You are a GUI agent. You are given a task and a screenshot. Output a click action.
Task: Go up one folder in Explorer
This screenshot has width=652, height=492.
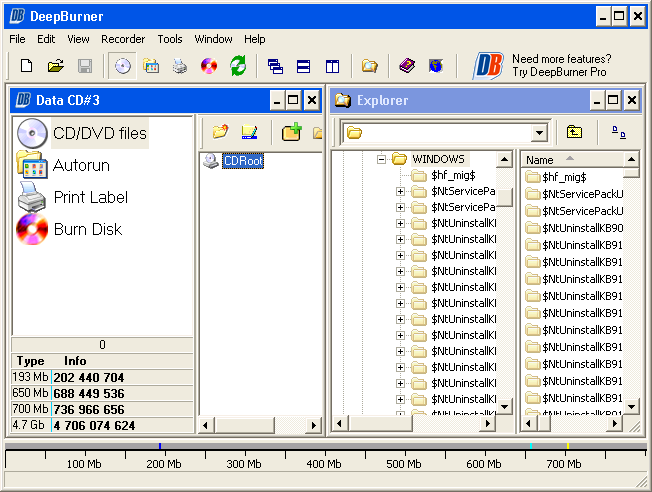[x=574, y=132]
